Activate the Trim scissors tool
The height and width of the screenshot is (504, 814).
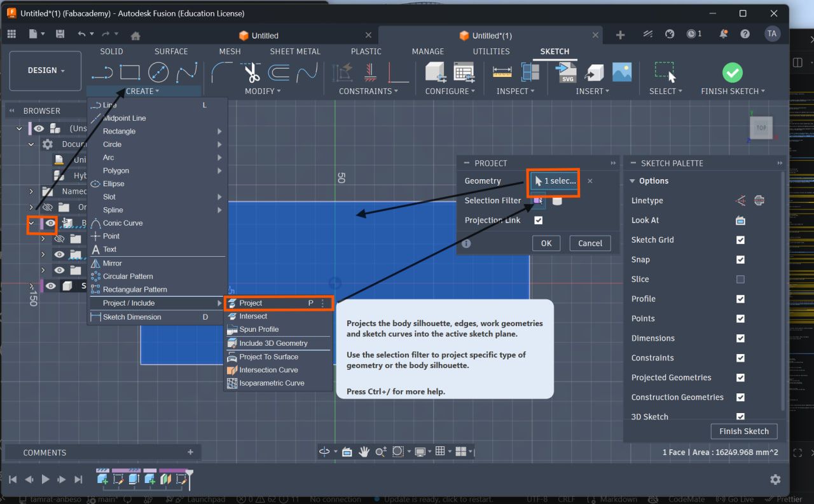[252, 72]
